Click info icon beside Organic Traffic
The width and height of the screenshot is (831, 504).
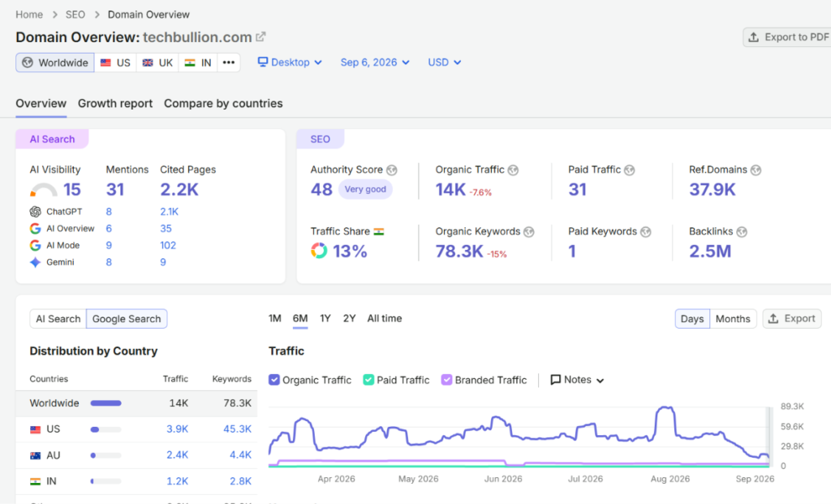point(513,170)
